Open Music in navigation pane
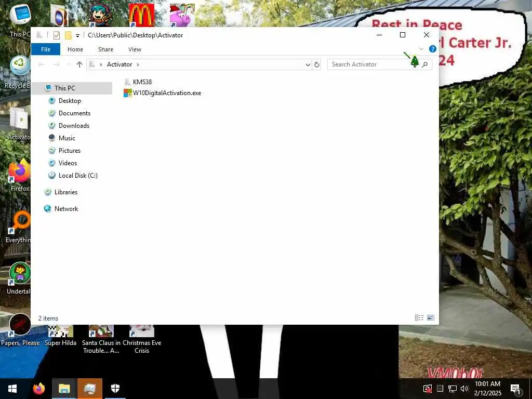Screen dimensions: 532x399 pyautogui.click(x=67, y=138)
